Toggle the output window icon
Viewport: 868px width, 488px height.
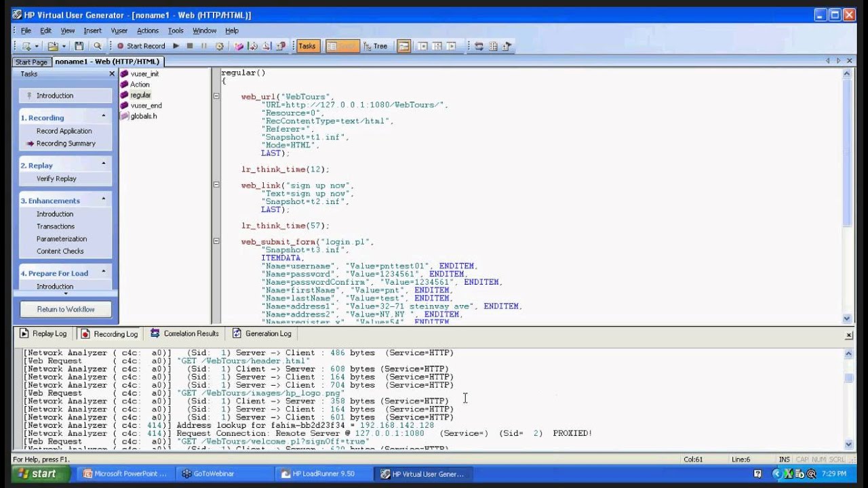403,46
